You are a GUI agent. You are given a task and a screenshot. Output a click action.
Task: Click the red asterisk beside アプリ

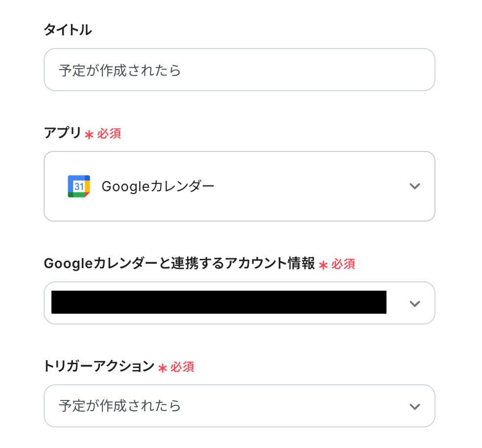(89, 135)
